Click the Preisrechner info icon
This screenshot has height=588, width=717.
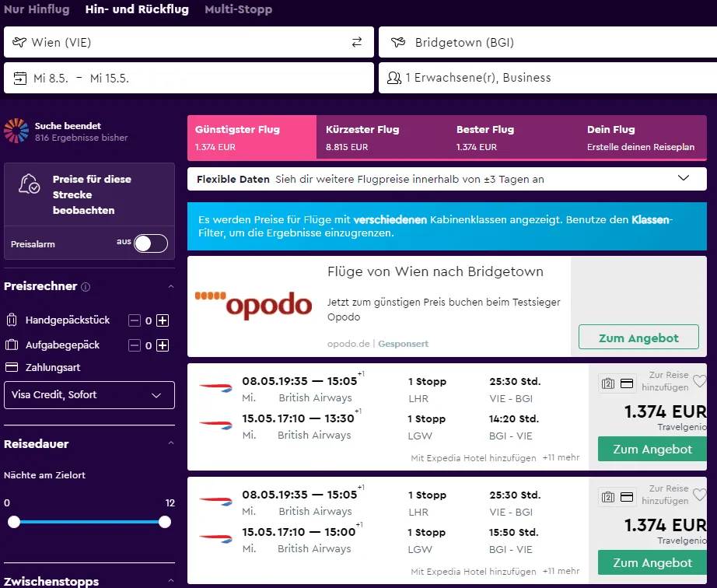tap(86, 287)
